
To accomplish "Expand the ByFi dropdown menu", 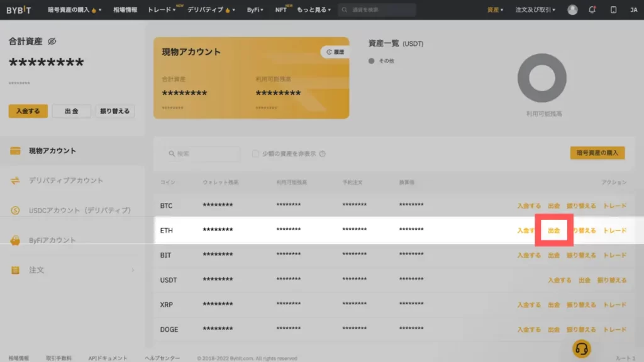I will pyautogui.click(x=255, y=10).
